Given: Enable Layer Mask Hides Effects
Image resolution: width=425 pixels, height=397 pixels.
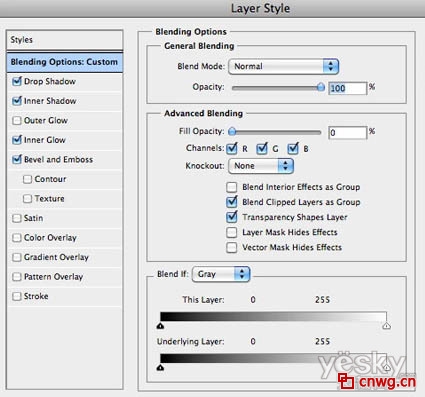Looking at the screenshot, I should (x=232, y=232).
